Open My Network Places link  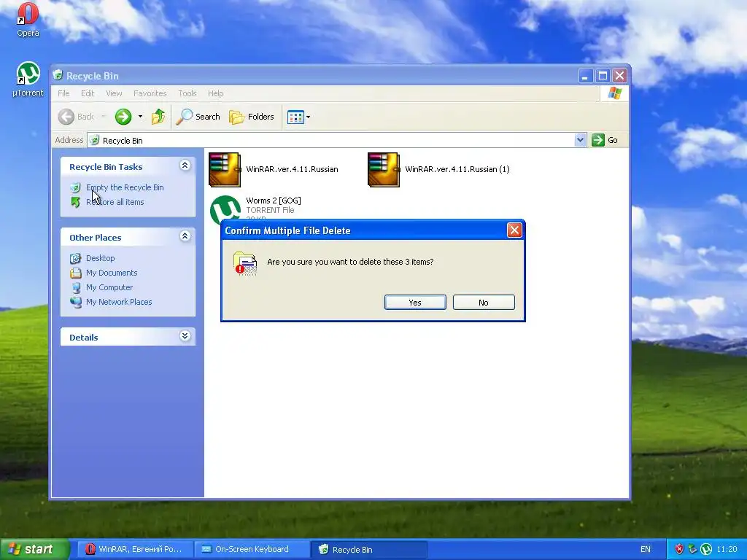point(119,302)
